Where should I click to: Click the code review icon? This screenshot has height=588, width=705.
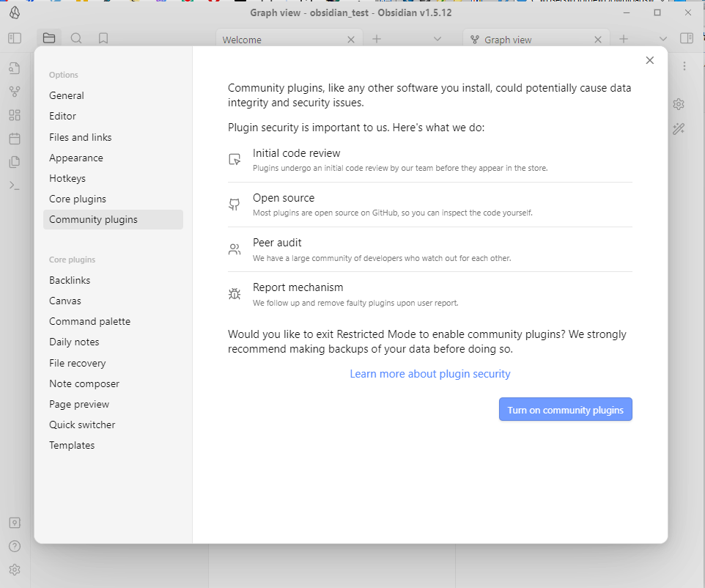tap(235, 160)
